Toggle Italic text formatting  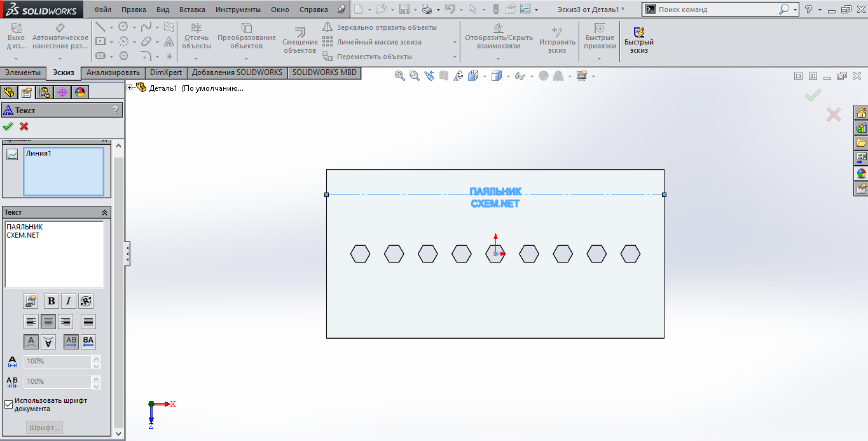[68, 301]
